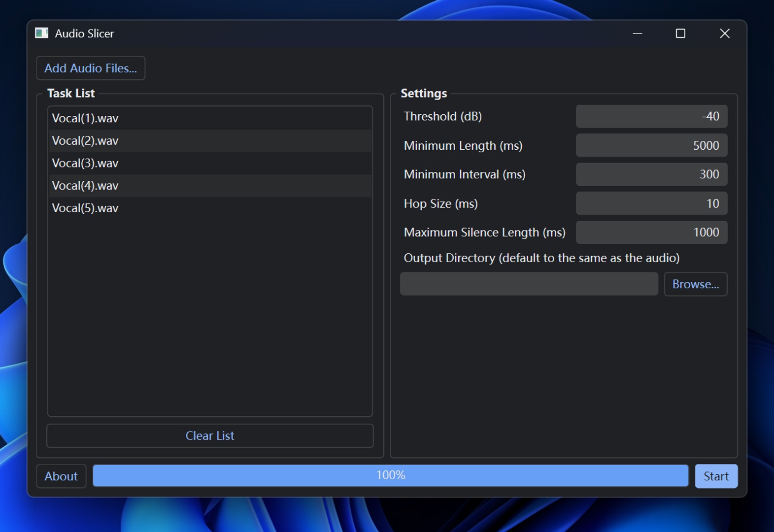Click the Settings group heading
The width and height of the screenshot is (774, 532).
(x=424, y=94)
